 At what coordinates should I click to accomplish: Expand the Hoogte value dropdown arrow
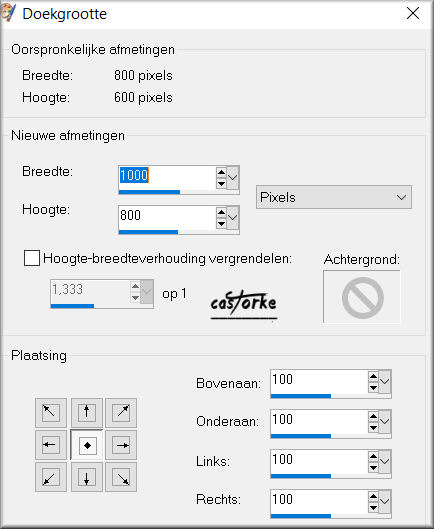(x=233, y=217)
